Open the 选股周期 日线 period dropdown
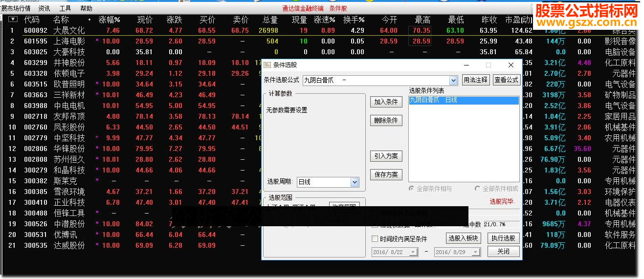644x279 pixels. tap(328, 182)
